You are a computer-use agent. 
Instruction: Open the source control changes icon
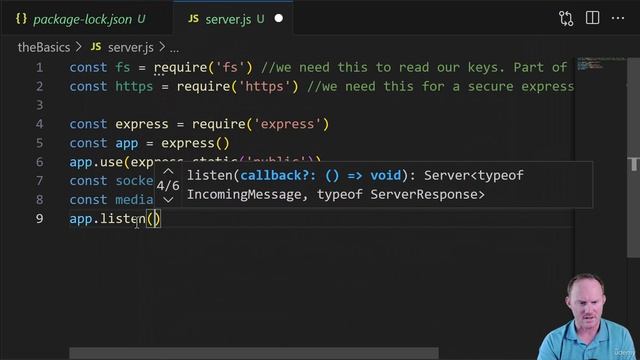(566, 18)
